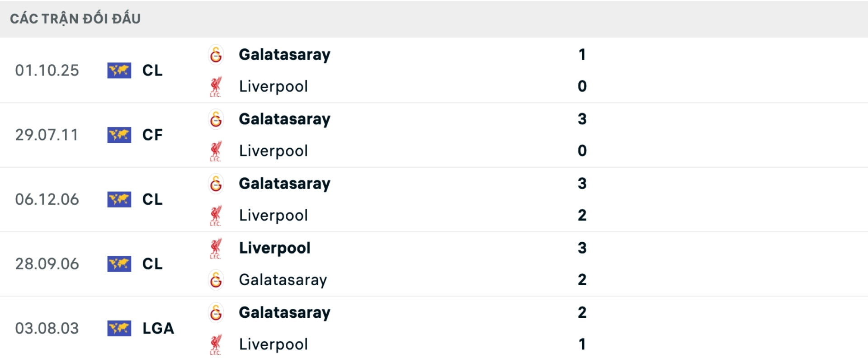
Task: Click the CF competition icon beside 29.07.11
Action: (119, 135)
